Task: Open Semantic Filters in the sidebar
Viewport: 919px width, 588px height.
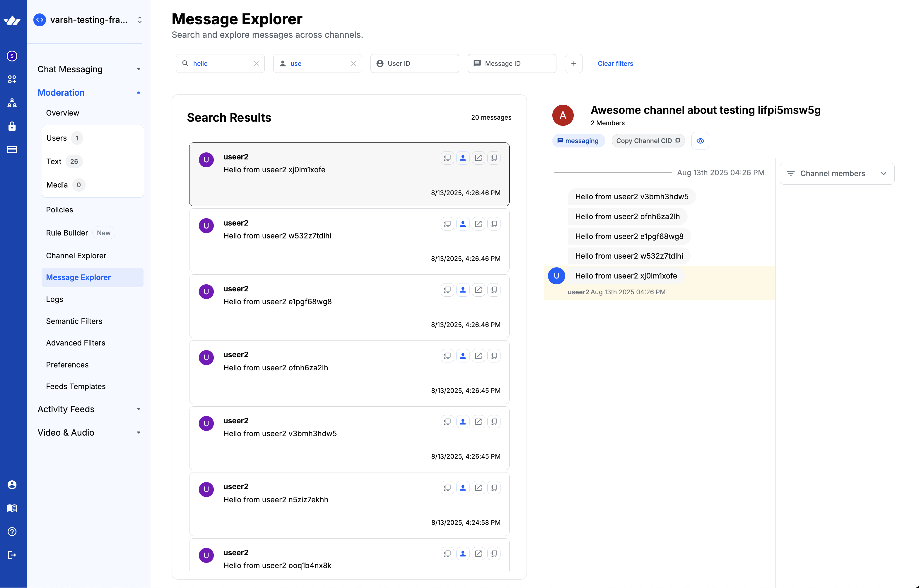Action: pos(74,321)
